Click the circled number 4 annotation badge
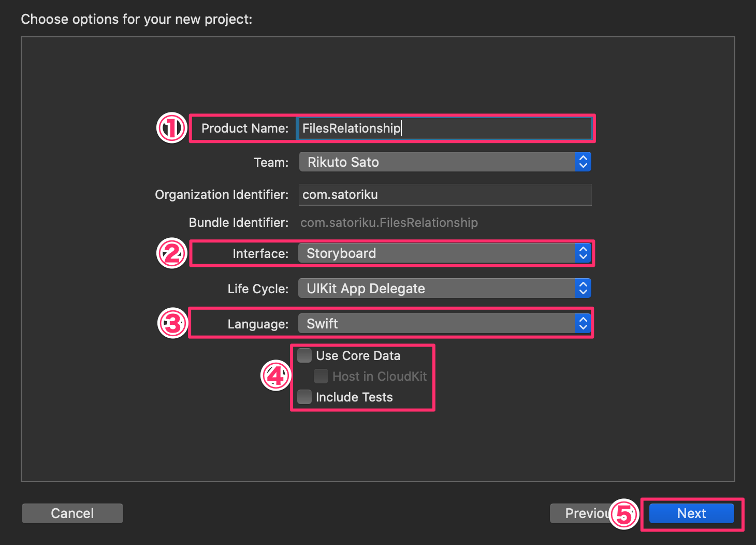This screenshot has width=756, height=545. pos(275,376)
